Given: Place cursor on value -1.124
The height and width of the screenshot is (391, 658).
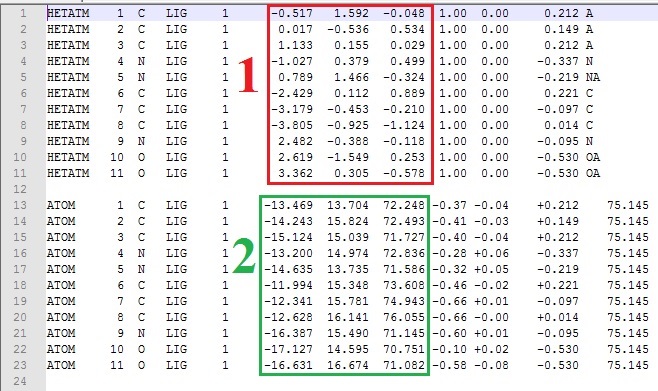Looking at the screenshot, I should [404, 125].
